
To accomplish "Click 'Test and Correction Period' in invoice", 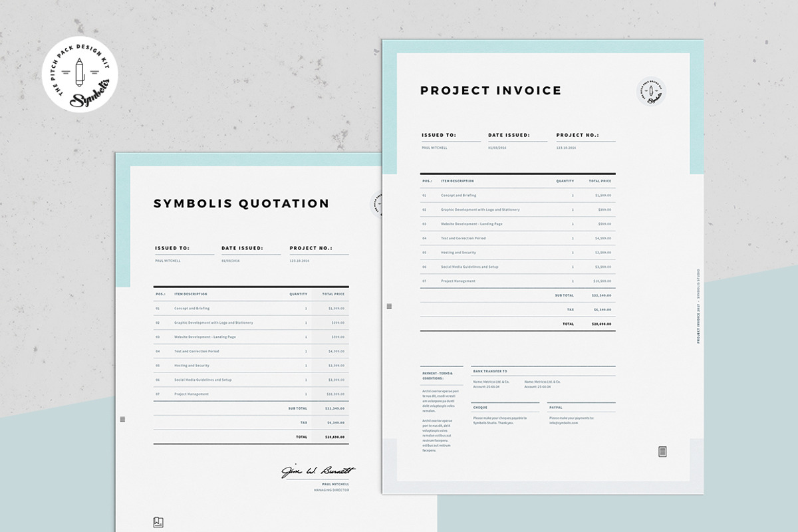I will click(x=464, y=238).
